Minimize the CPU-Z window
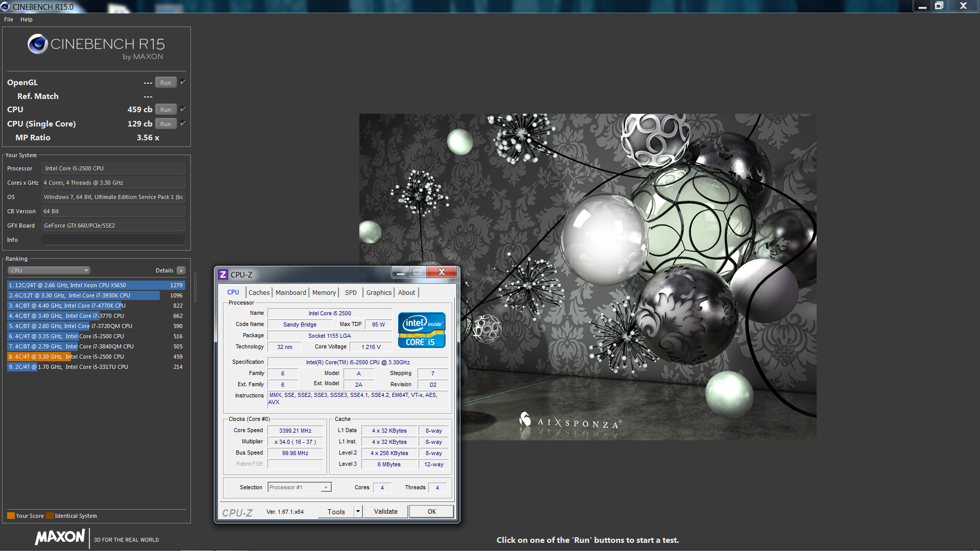 pyautogui.click(x=401, y=272)
